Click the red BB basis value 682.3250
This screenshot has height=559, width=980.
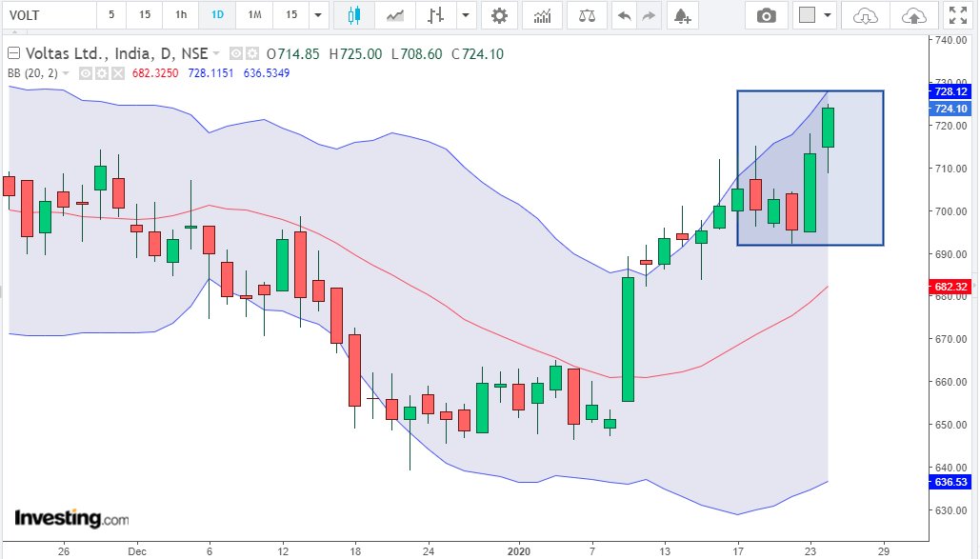pyautogui.click(x=155, y=73)
